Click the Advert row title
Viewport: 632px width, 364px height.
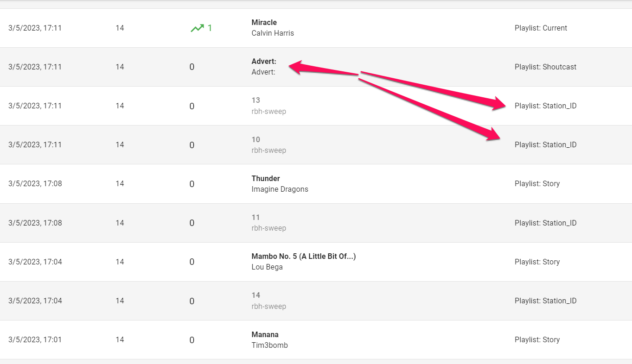264,61
